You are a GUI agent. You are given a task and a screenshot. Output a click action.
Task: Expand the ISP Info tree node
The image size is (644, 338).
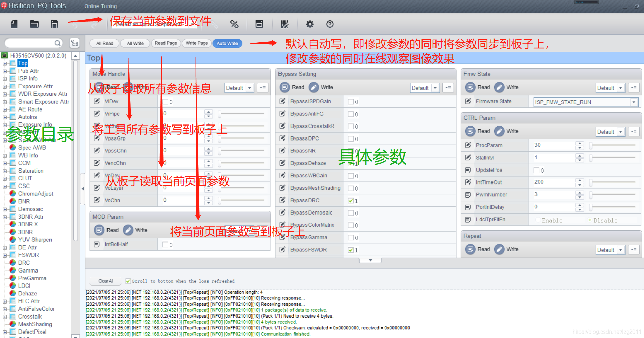click(5, 79)
